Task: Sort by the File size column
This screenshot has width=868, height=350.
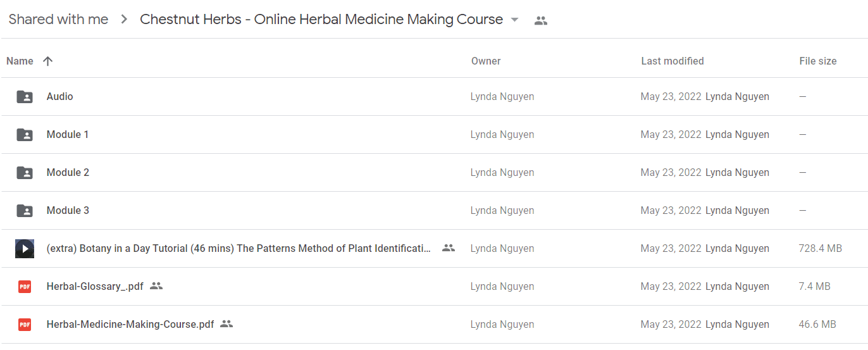Action: point(818,61)
